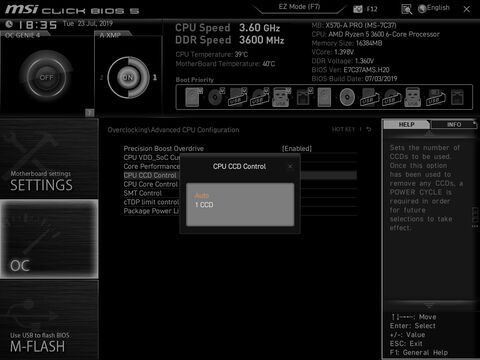Open the OC GENIE question mark help

(x=89, y=112)
